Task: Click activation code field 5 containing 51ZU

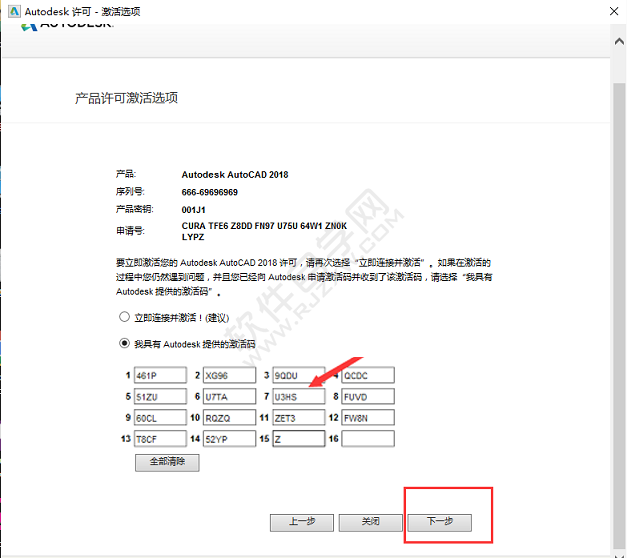Action: point(160,397)
